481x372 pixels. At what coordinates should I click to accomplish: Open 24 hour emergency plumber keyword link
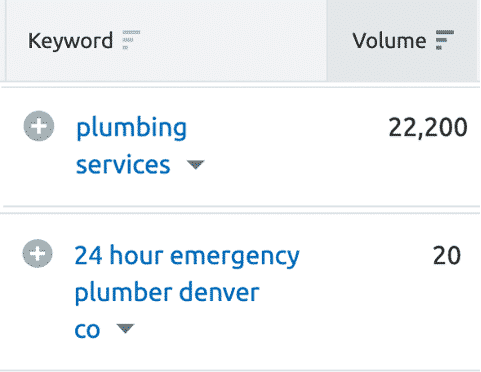pyautogui.click(x=187, y=292)
